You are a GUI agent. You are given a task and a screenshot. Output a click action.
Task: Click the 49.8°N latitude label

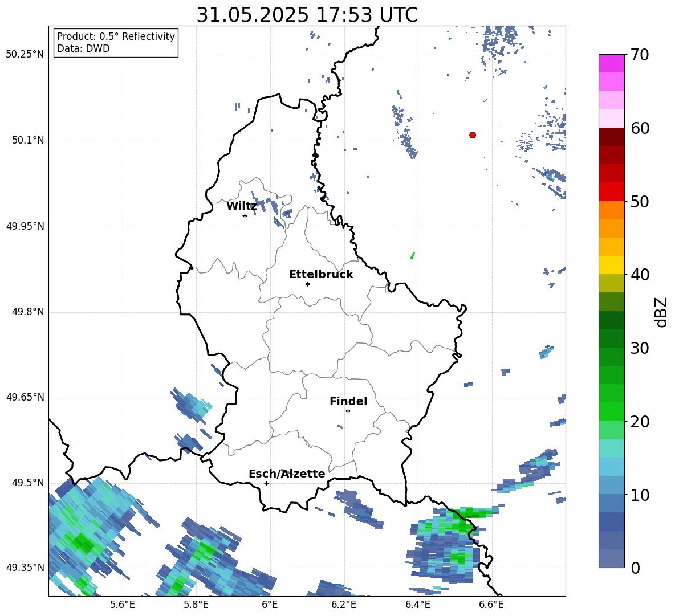[x=28, y=312]
